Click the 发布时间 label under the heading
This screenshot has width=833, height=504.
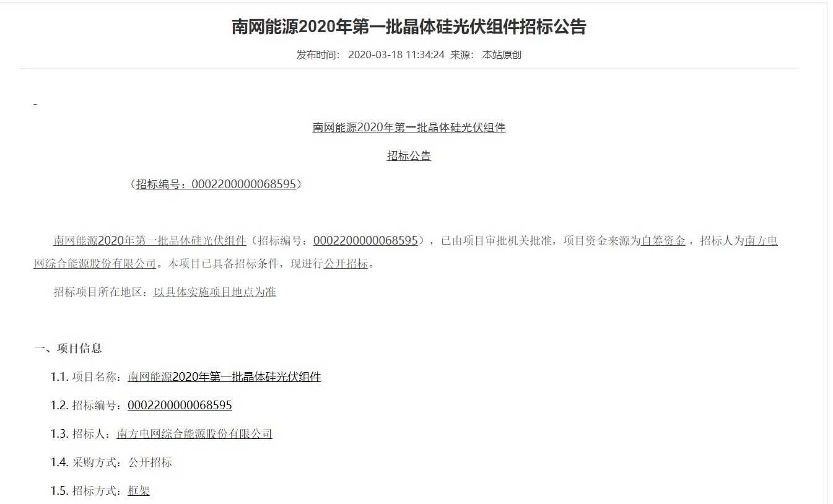(318, 54)
